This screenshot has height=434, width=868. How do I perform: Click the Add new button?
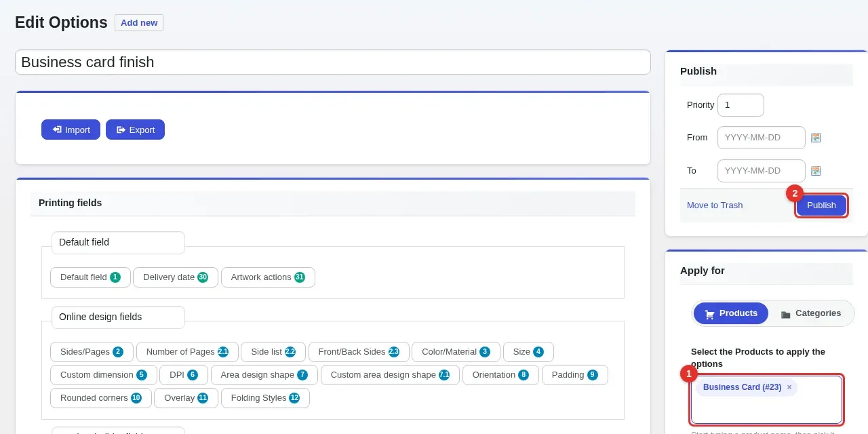click(139, 22)
